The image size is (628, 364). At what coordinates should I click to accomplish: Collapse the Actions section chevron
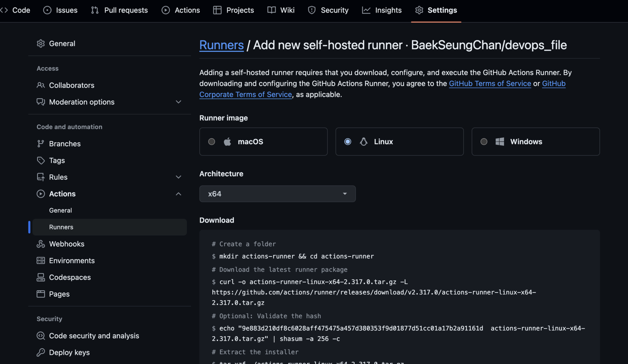(x=178, y=194)
